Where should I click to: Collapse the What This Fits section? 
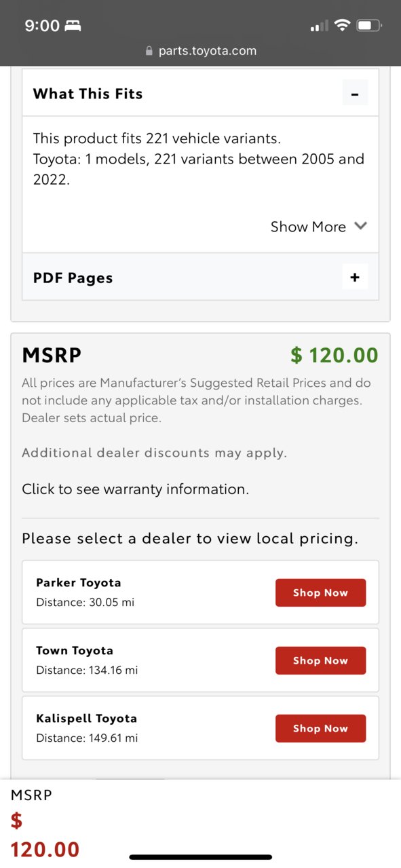click(x=355, y=93)
